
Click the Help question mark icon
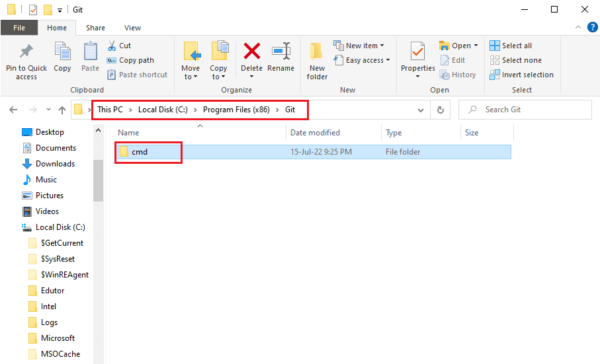[x=592, y=28]
